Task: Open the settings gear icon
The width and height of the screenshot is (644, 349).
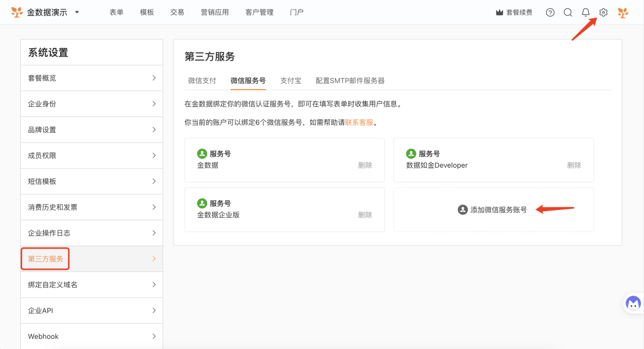Action: (603, 13)
